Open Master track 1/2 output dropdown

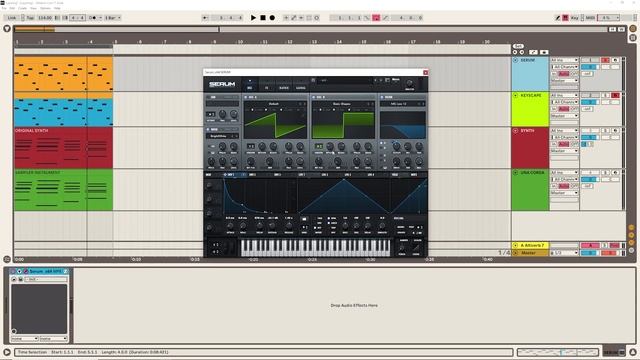click(564, 253)
